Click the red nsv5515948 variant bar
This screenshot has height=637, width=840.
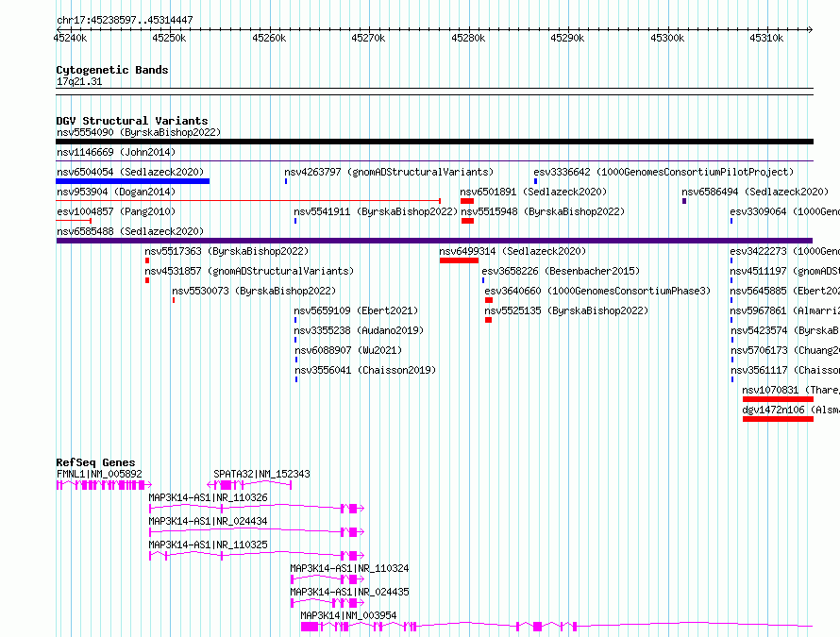468,221
